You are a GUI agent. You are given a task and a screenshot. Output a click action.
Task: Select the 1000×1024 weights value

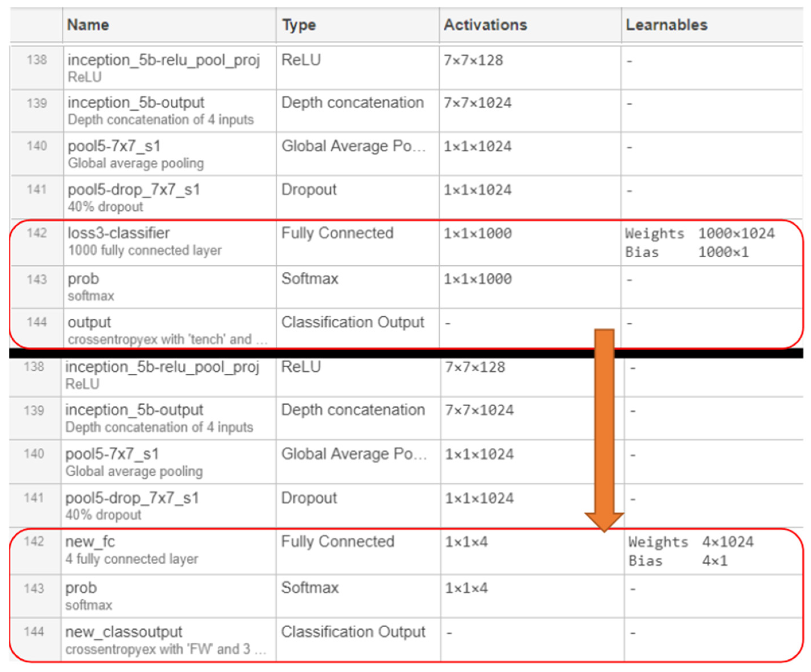point(736,234)
